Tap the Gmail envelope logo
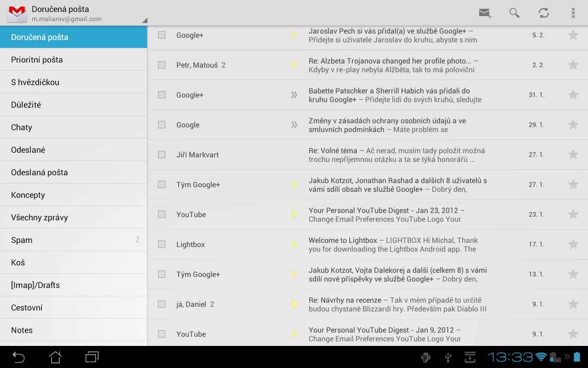This screenshot has width=588, height=368. [17, 13]
